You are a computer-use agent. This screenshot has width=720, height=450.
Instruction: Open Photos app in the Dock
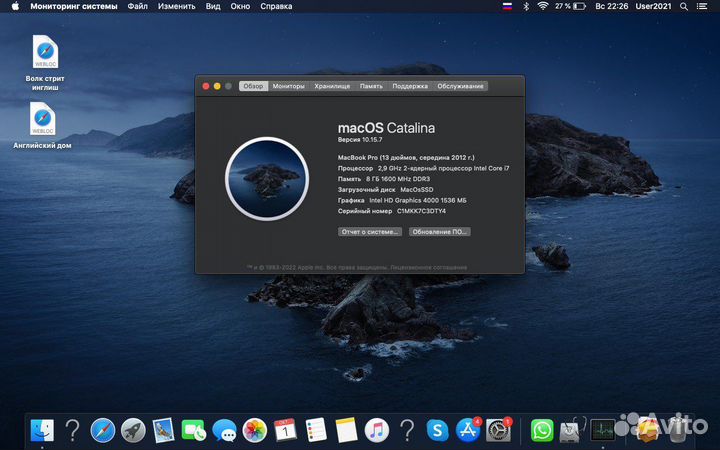(255, 431)
